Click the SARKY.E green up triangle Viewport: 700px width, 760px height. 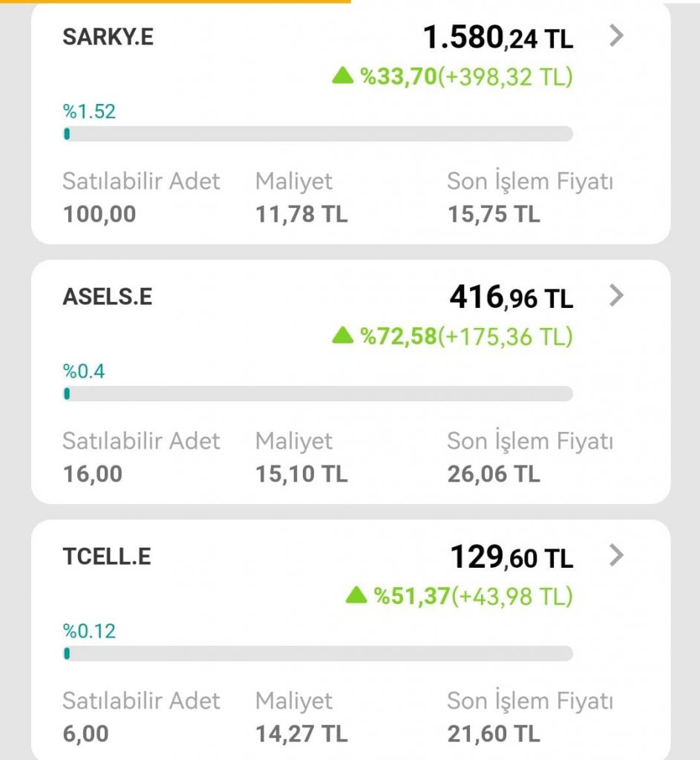pyautogui.click(x=342, y=75)
